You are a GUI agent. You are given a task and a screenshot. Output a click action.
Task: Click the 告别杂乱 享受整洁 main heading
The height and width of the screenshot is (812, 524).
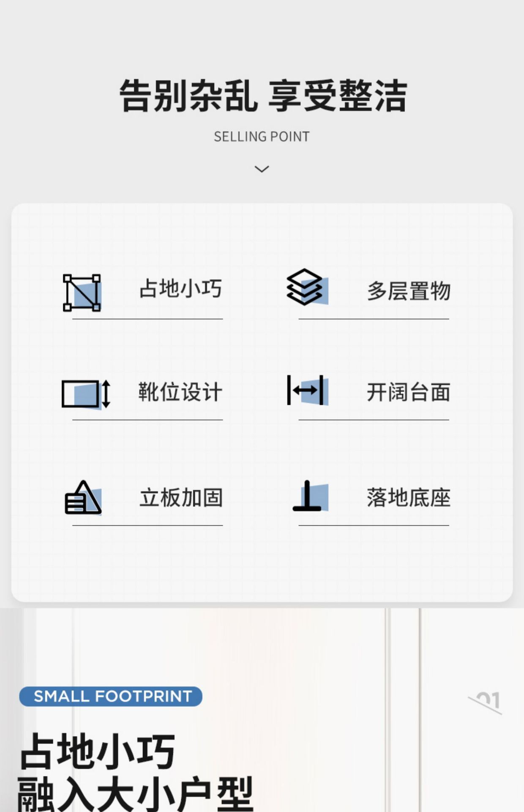tap(263, 96)
